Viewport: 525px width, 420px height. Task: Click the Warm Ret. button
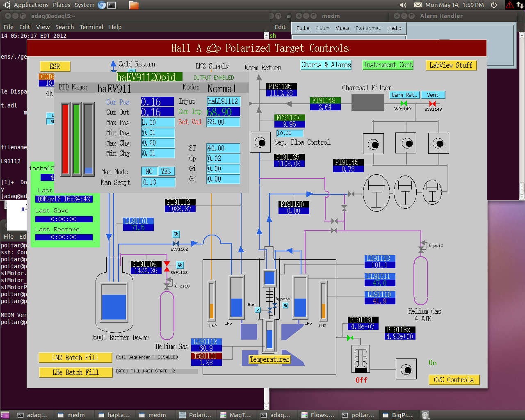[x=404, y=95]
